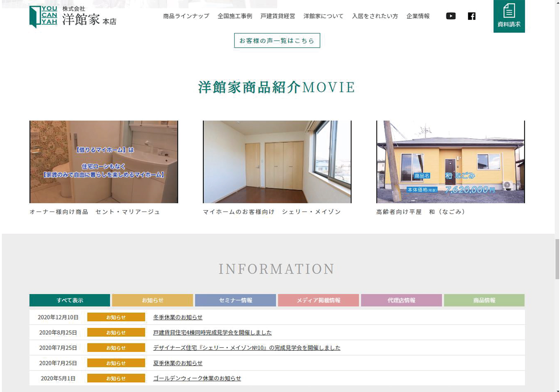Click お客様の声一覧はこちら button
The width and height of the screenshot is (560, 392).
tap(277, 41)
